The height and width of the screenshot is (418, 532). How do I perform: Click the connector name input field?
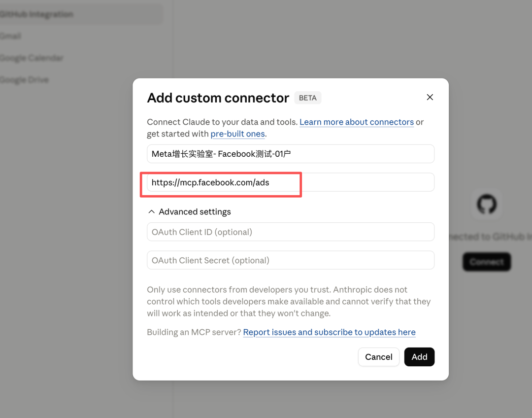pos(291,154)
